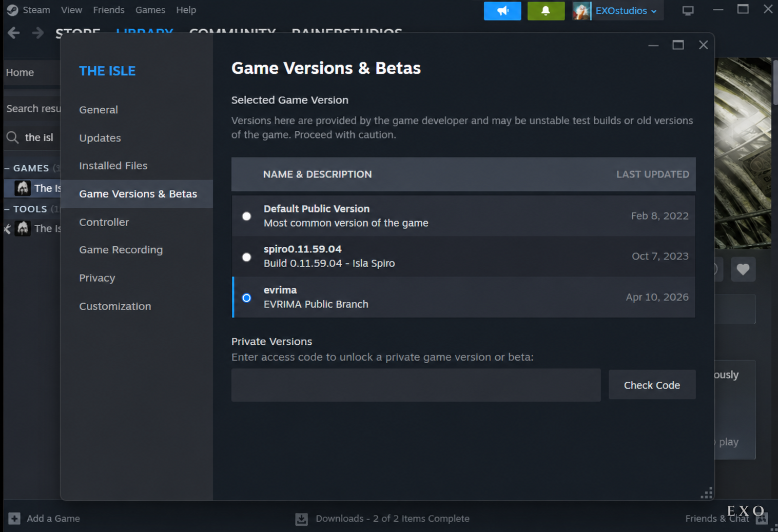Open the Installed Files tab
The height and width of the screenshot is (532, 778).
pyautogui.click(x=137, y=166)
